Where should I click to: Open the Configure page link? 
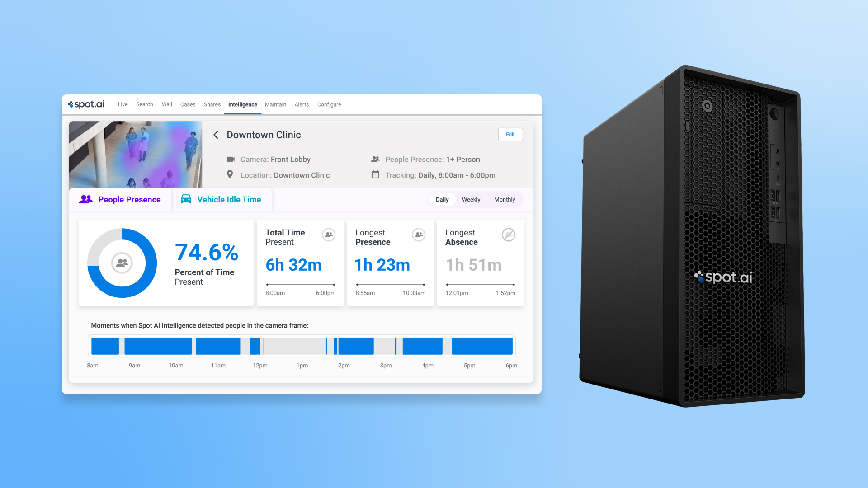coord(329,104)
